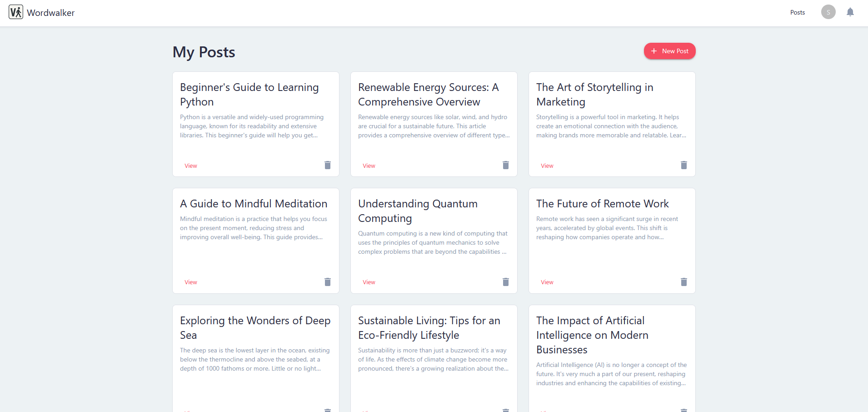Image resolution: width=868 pixels, height=412 pixels.
Task: View the Art of Storytelling in Marketing post
Action: pyautogui.click(x=547, y=166)
